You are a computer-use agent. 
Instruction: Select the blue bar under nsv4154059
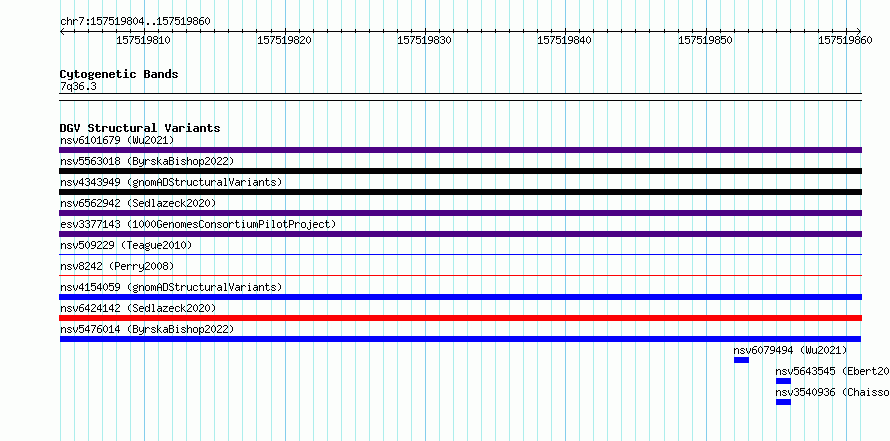pyautogui.click(x=460, y=297)
